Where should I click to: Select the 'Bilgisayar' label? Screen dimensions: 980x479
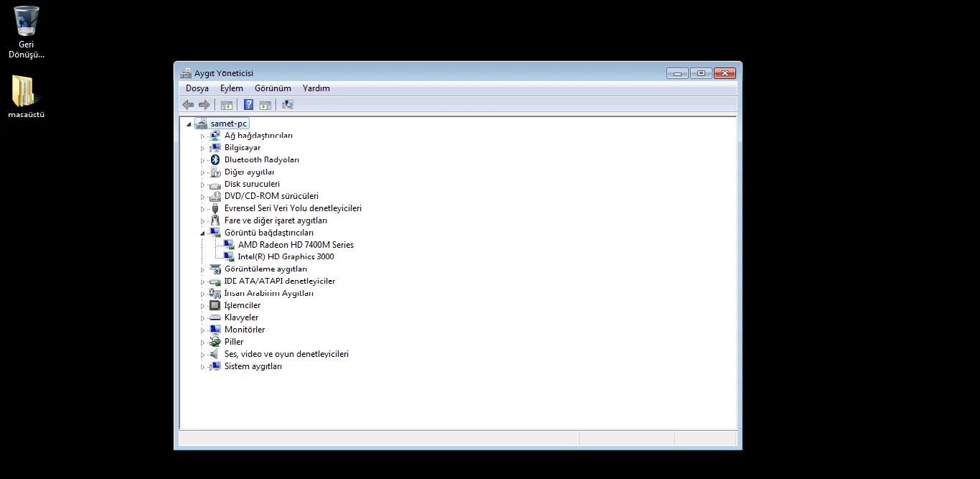(x=242, y=148)
